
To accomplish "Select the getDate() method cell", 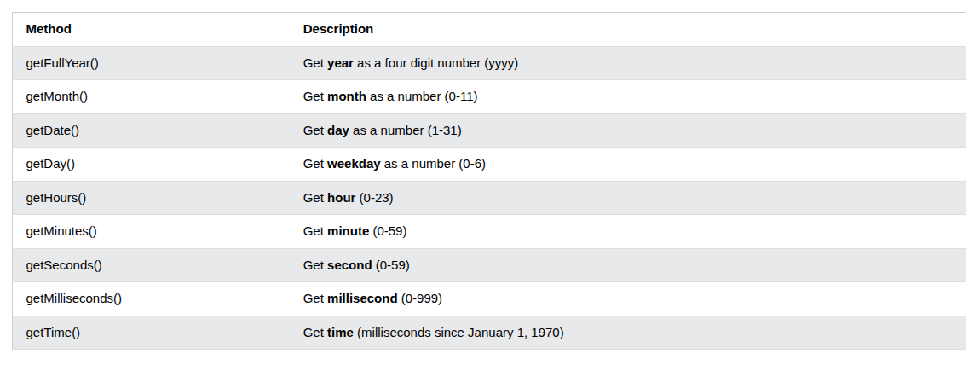I will pyautogui.click(x=53, y=130).
